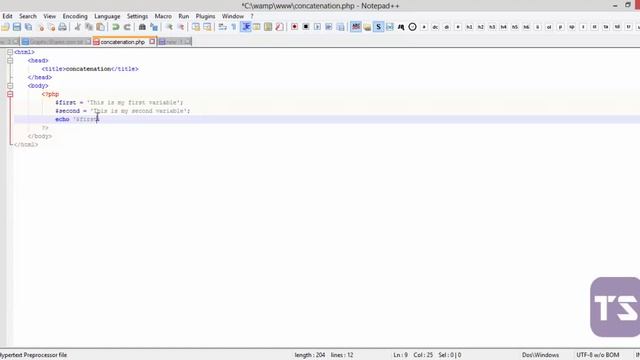Click the green Undo arrow

pyautogui.click(x=116, y=27)
